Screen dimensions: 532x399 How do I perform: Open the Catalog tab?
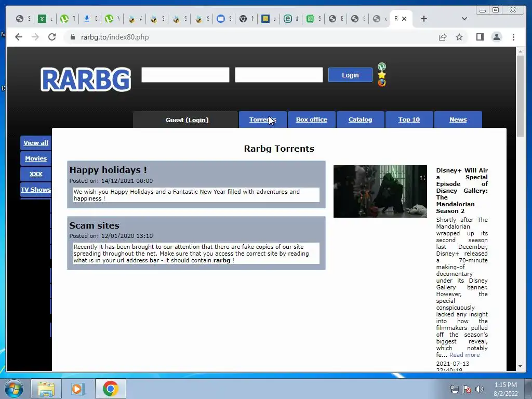pos(361,119)
